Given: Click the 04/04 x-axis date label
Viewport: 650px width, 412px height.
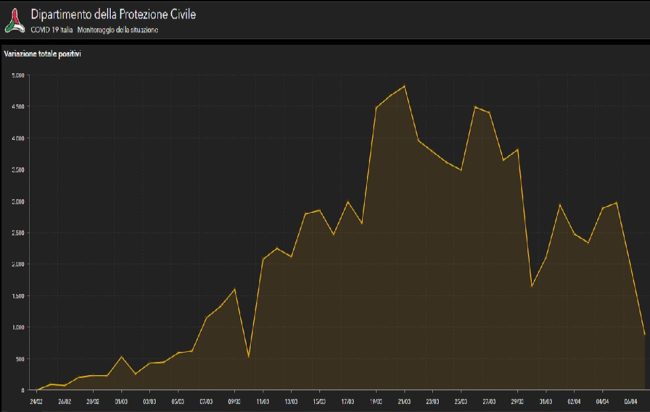Looking at the screenshot, I should tap(602, 398).
